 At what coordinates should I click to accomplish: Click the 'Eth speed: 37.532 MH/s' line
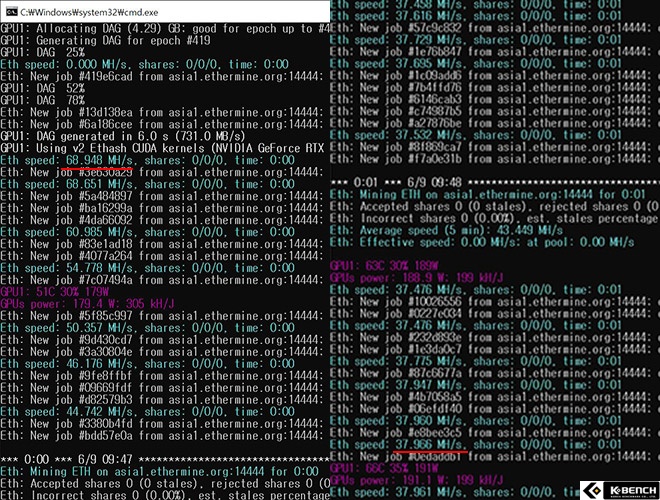tap(476, 136)
